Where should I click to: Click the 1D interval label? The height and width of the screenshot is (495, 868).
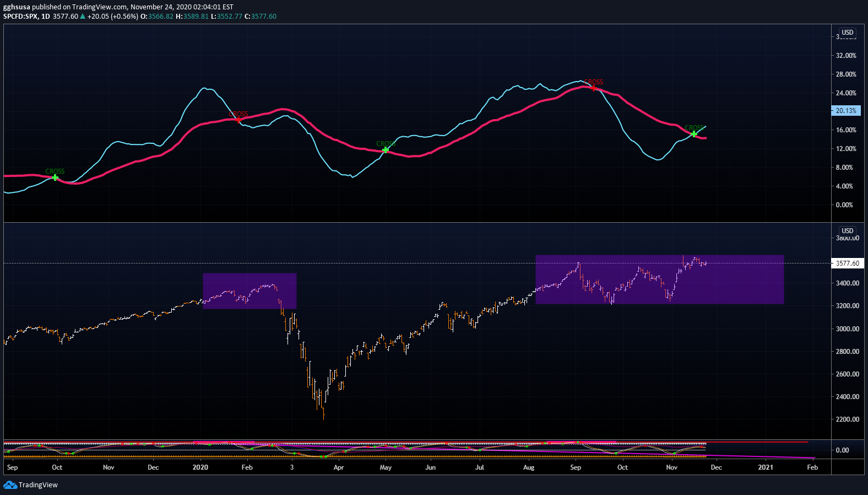click(46, 17)
